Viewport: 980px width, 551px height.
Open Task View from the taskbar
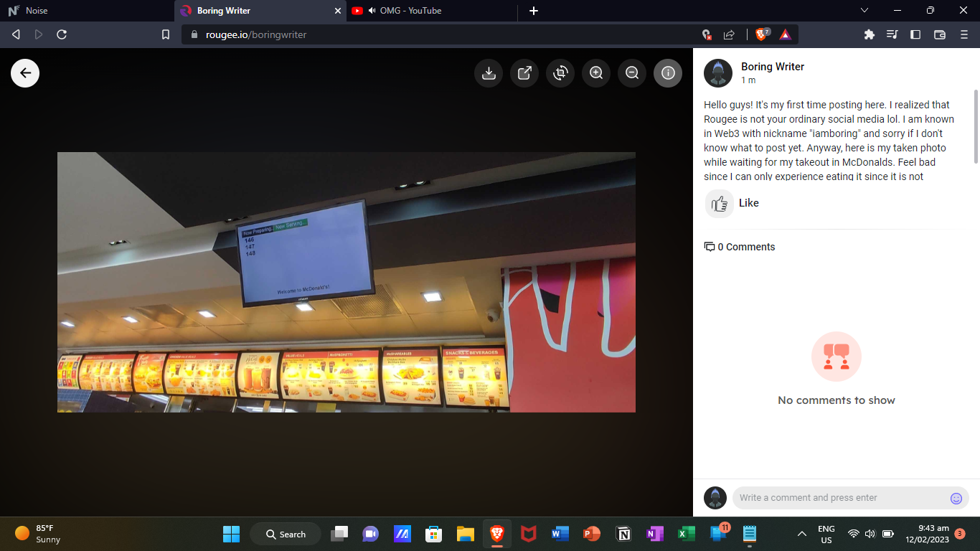[339, 534]
